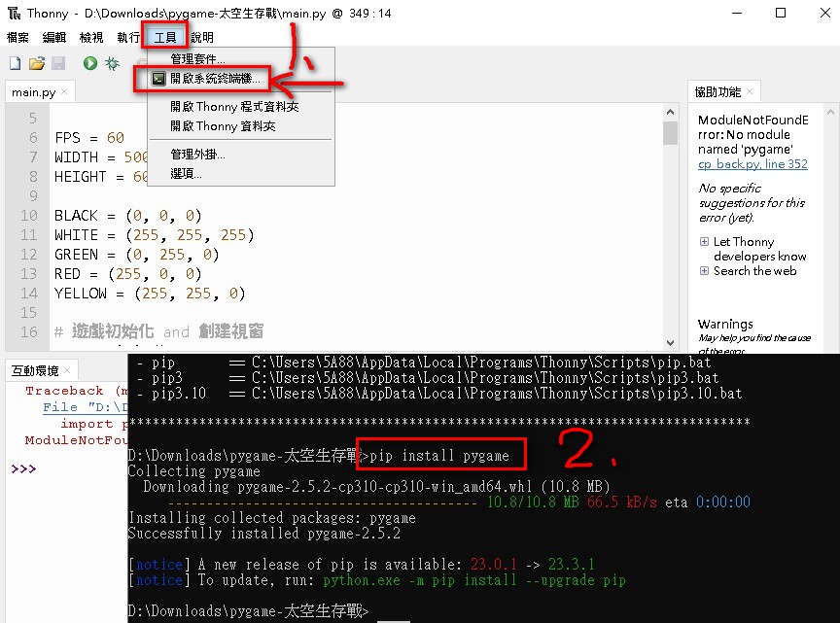Click the assistant panel scroll up arrow
The width and height of the screenshot is (840, 623).
tap(830, 112)
